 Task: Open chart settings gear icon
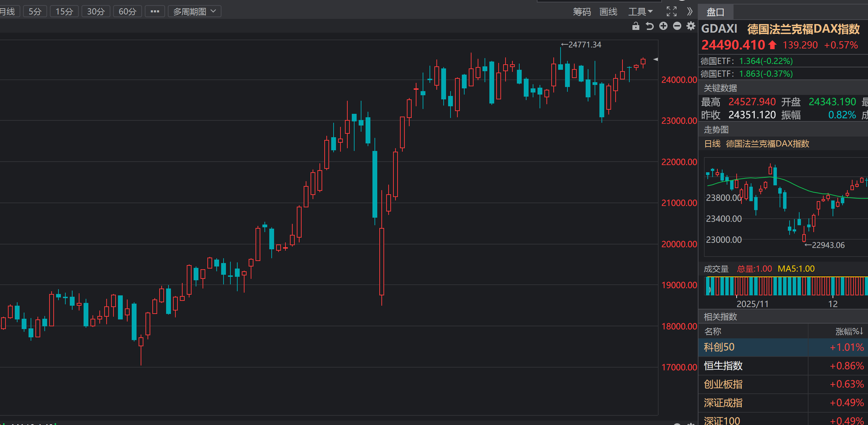click(x=691, y=26)
